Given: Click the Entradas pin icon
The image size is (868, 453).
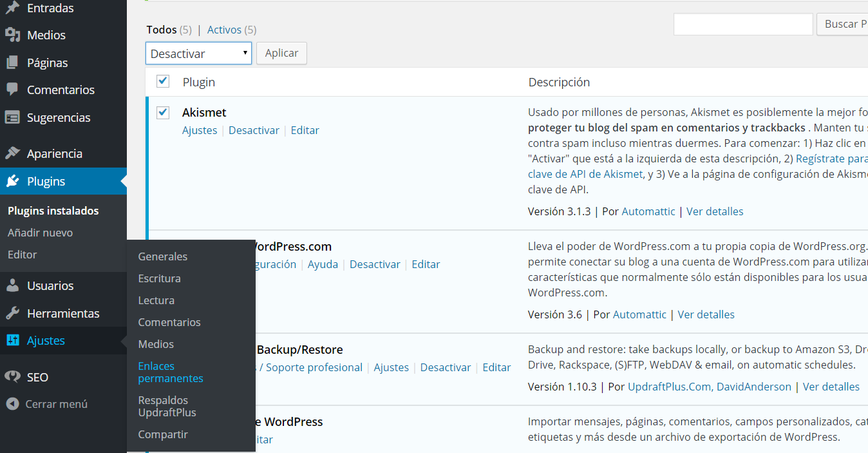Looking at the screenshot, I should [x=12, y=8].
